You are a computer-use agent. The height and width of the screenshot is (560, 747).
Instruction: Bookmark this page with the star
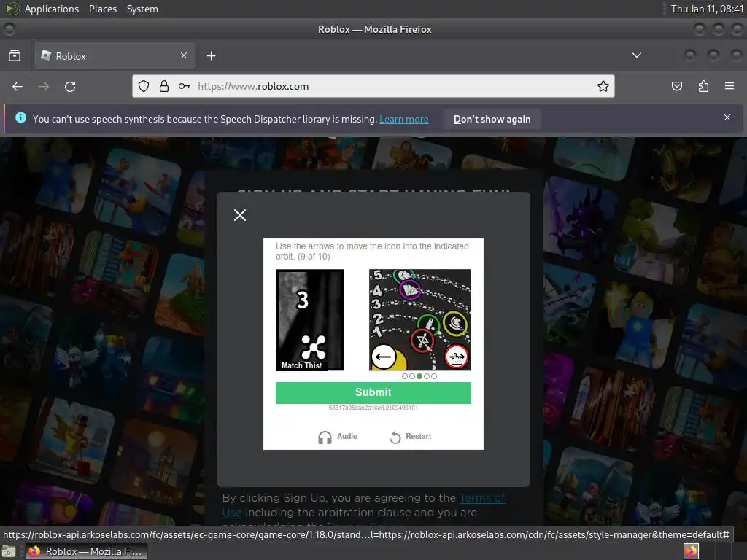tap(603, 86)
